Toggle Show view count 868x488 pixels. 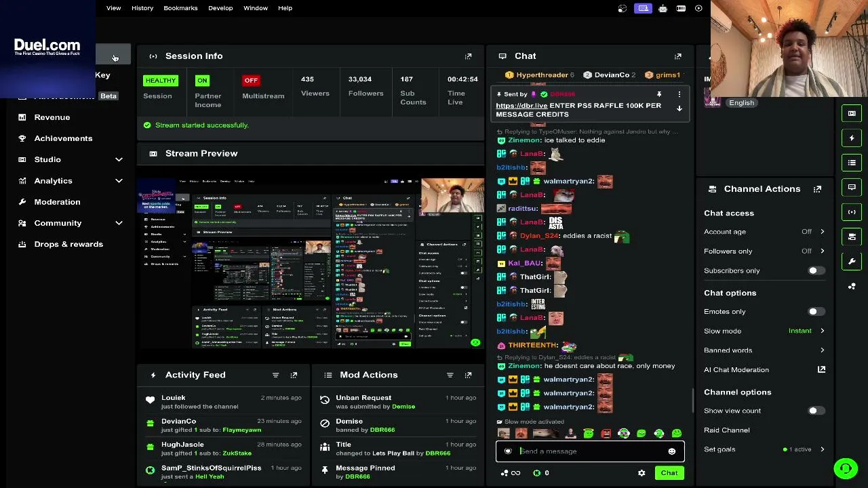(816, 411)
